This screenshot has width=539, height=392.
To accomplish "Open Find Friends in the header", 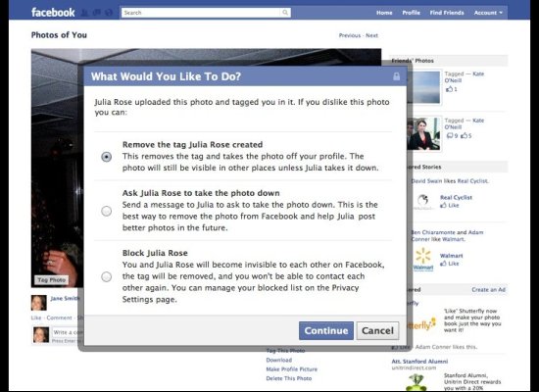I will [x=447, y=13].
